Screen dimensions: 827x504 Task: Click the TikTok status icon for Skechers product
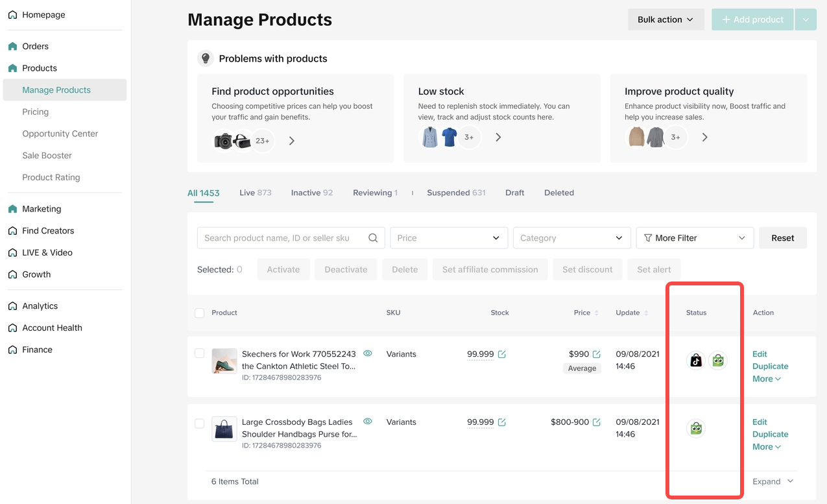point(696,361)
